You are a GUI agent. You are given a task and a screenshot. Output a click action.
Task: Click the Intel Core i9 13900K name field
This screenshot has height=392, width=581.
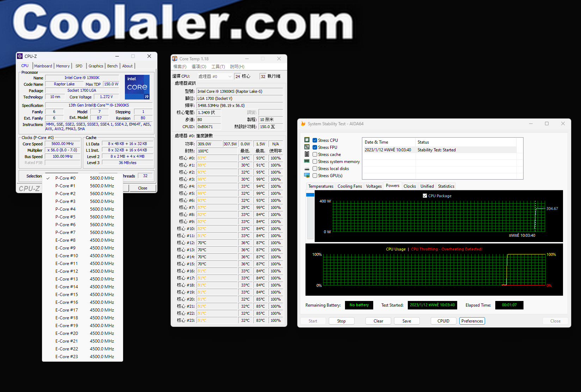click(x=82, y=78)
